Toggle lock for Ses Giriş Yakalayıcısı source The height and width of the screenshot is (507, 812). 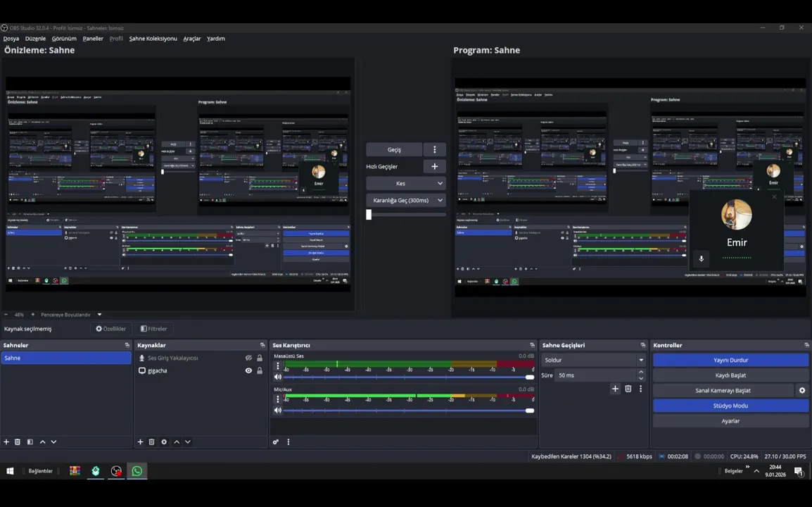click(260, 358)
